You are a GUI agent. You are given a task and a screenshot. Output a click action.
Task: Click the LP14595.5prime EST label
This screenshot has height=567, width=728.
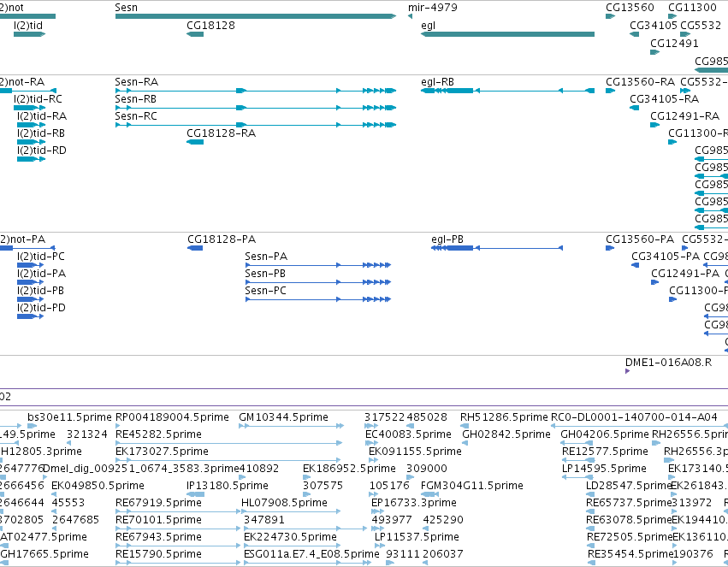coord(605,469)
